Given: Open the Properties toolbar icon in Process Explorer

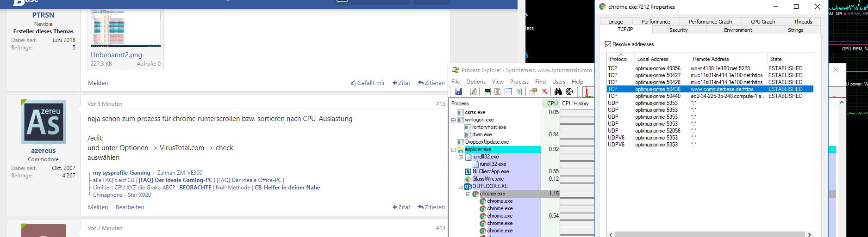Looking at the screenshot, I should click(x=533, y=91).
